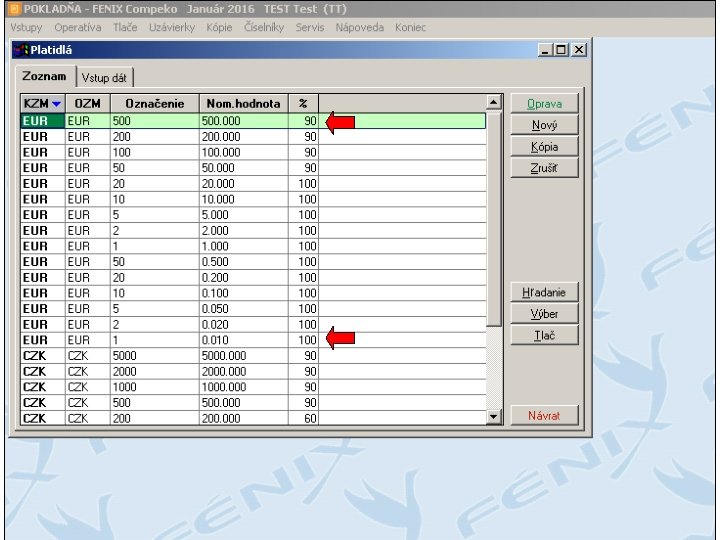Open the Kópie menu
This screenshot has height=540, width=720.
point(219,28)
